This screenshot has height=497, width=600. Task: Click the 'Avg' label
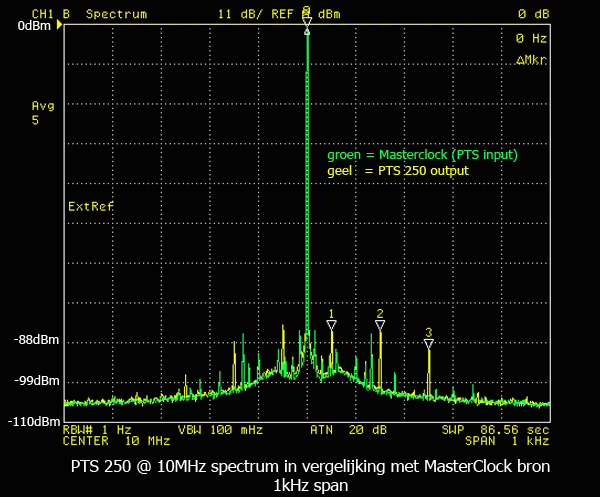[43, 106]
